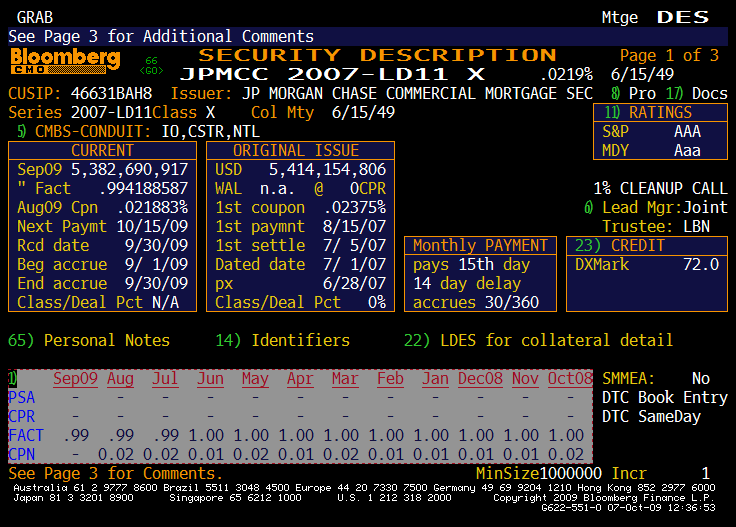The image size is (736, 527).
Task: Select May column header
Action: [255, 378]
